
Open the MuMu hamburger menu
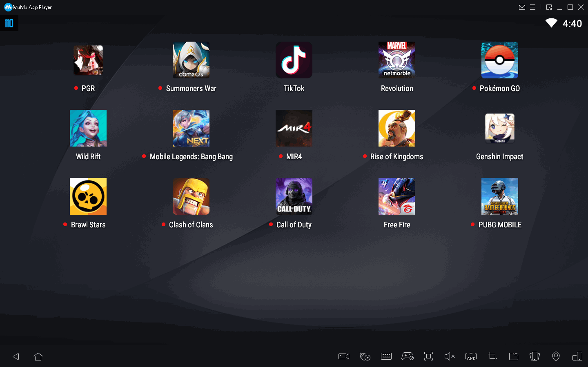532,7
